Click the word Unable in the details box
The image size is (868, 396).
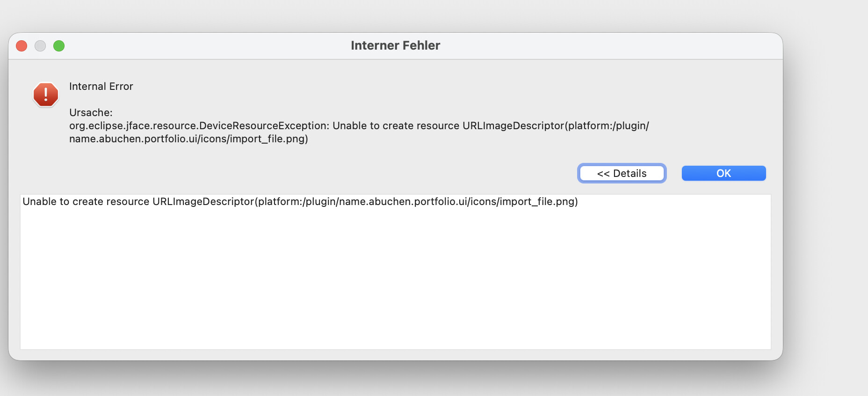[x=39, y=202]
